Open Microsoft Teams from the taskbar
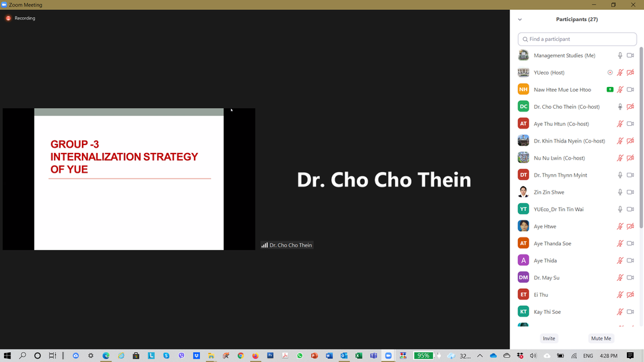The height and width of the screenshot is (362, 644). point(373,356)
